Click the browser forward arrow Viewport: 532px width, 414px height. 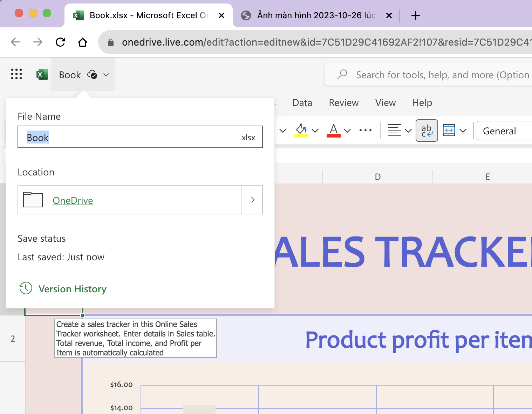pyautogui.click(x=38, y=42)
